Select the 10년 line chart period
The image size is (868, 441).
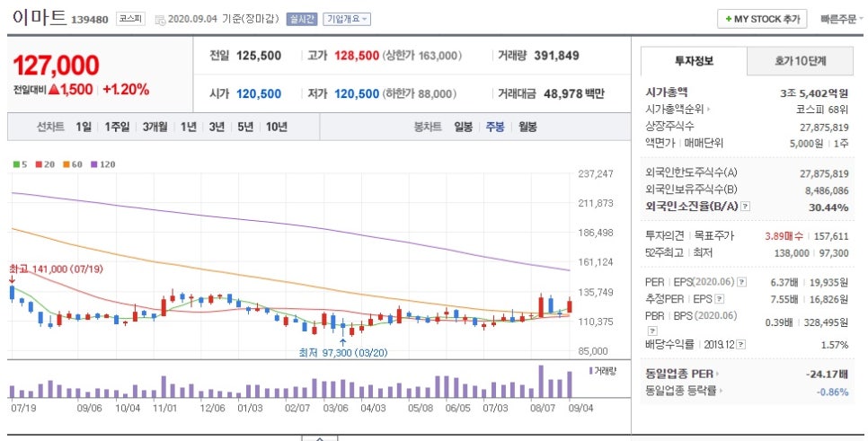[x=276, y=127]
